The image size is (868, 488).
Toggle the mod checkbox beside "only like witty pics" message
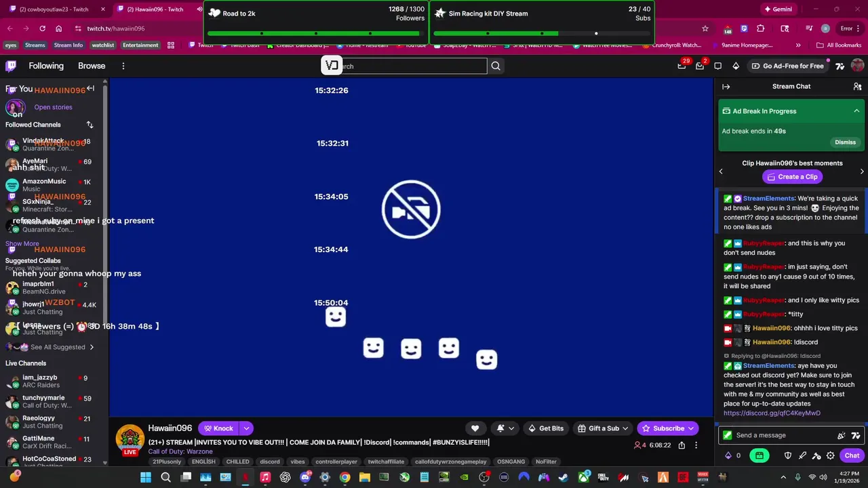[x=728, y=300]
